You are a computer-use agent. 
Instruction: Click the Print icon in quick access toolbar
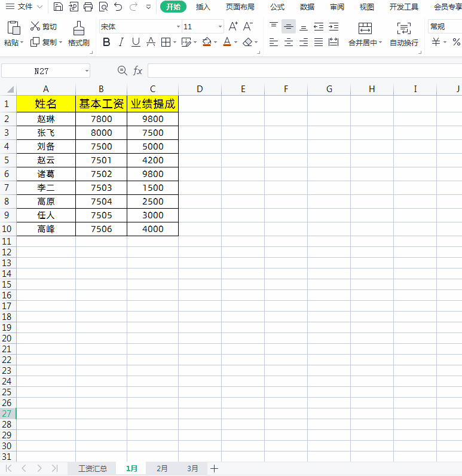pos(88,7)
